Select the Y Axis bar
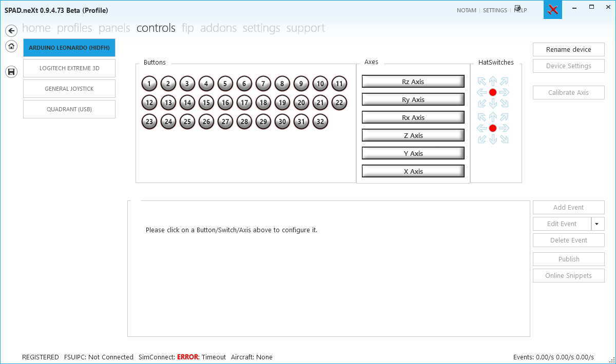The image size is (616, 364). click(x=413, y=153)
